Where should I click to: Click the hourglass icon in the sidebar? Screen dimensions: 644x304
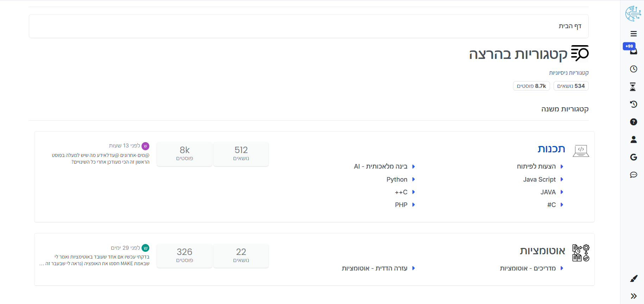633,87
